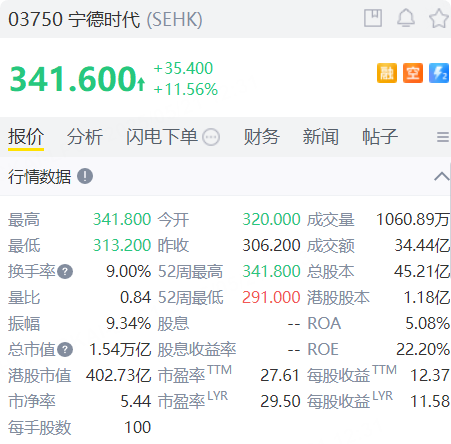Screen dimensions: 451x444
Task: Switch to the 帖子 tab
Action: [380, 137]
